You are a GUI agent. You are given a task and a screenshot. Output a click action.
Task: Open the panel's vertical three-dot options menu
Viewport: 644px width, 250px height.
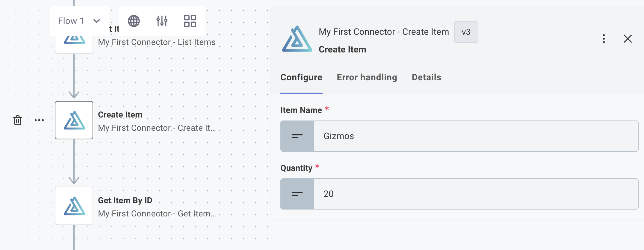[x=604, y=39]
